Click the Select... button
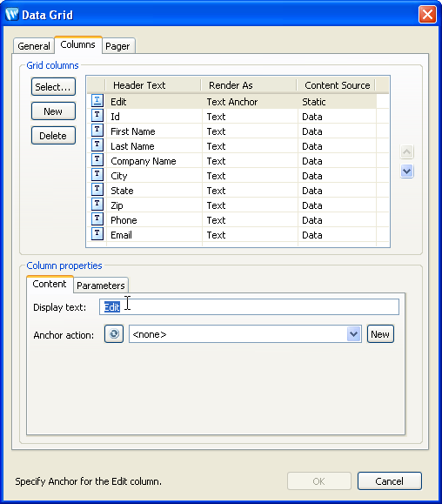This screenshot has height=504, width=442. [53, 87]
